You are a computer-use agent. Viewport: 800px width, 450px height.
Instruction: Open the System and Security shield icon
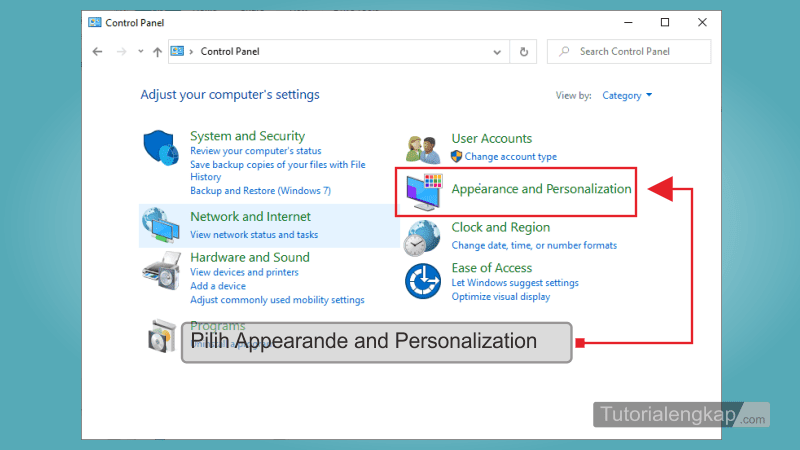[x=161, y=147]
